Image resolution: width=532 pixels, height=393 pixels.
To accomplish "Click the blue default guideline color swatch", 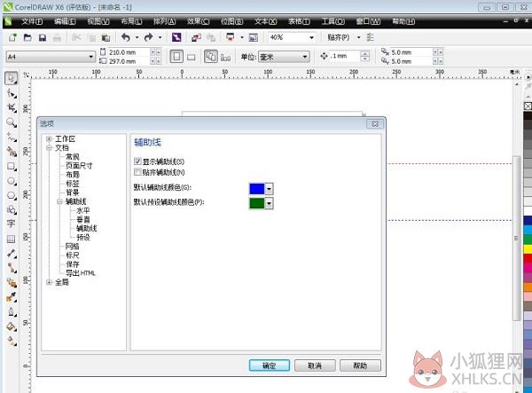I will tap(257, 189).
